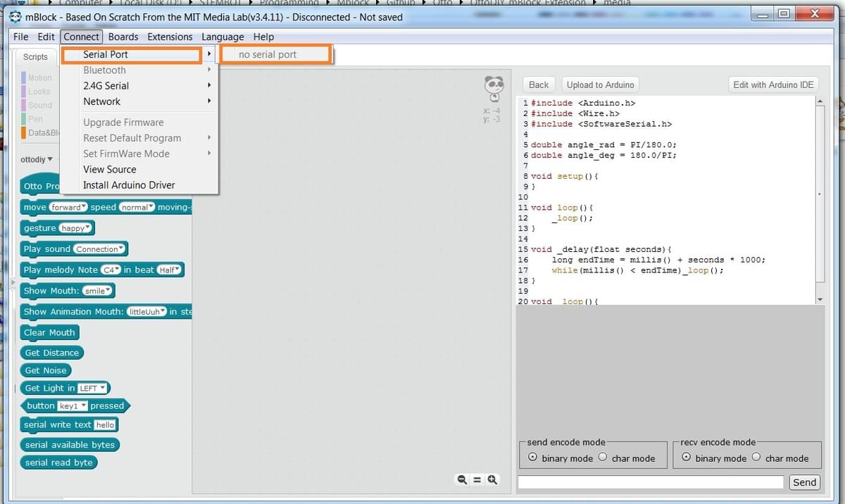Screen dimensions: 845x504
Task: Zoom out of the stage with the minus magnifier
Action: (461, 479)
